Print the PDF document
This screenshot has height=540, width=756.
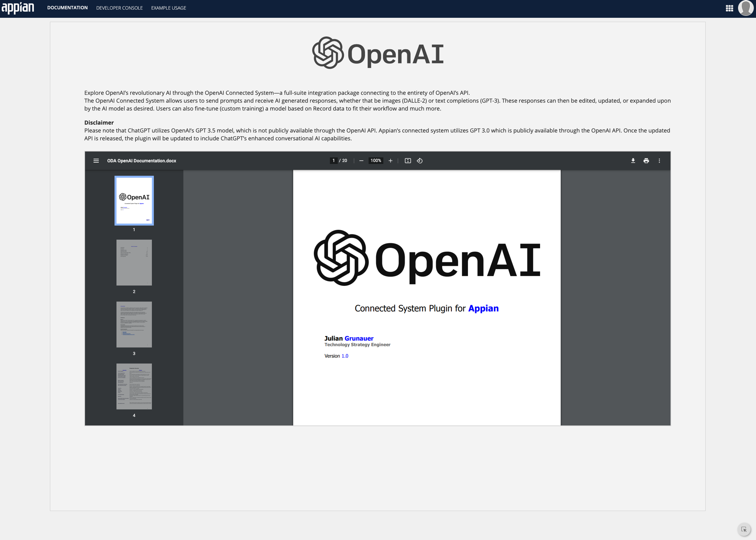pyautogui.click(x=646, y=161)
